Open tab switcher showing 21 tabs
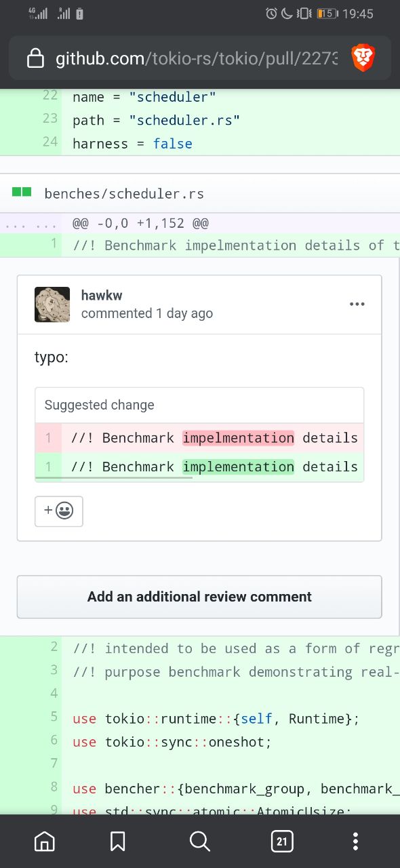Viewport: 400px width, 868px height. pos(282,842)
